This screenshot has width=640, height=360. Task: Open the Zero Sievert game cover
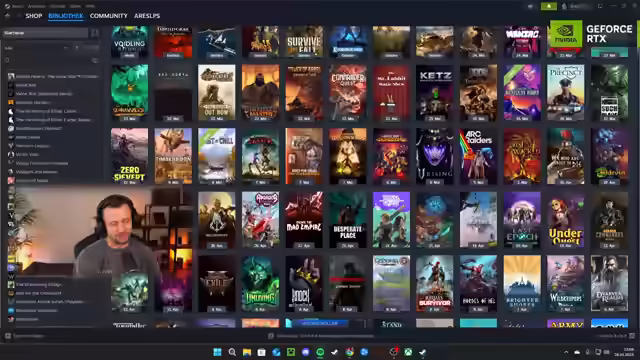(129, 156)
